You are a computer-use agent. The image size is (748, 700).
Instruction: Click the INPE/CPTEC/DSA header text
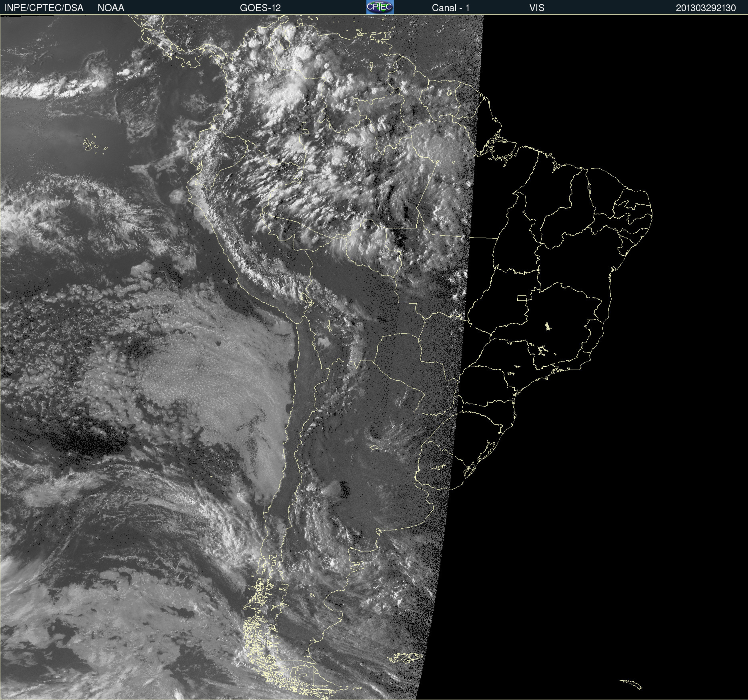(x=44, y=8)
